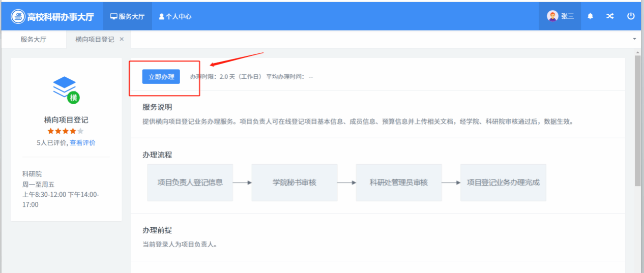
Task: Click the vertical page scrollbar
Action: (x=638, y=122)
